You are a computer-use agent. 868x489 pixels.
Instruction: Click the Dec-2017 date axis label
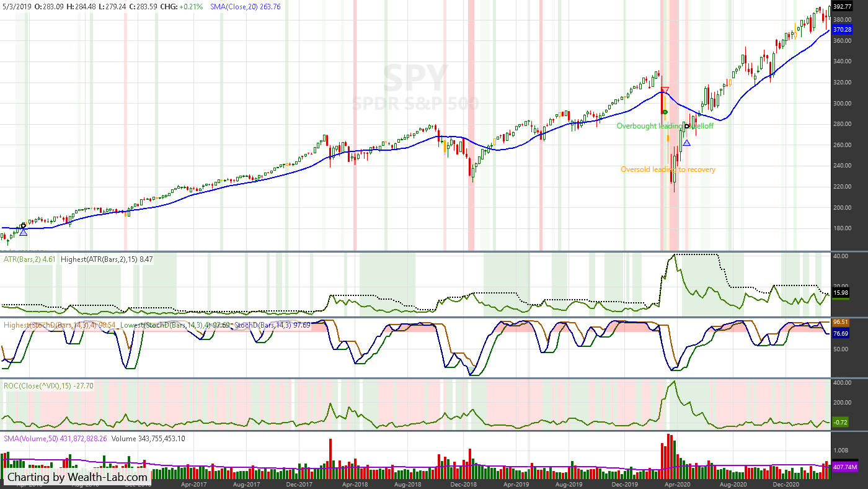click(299, 483)
